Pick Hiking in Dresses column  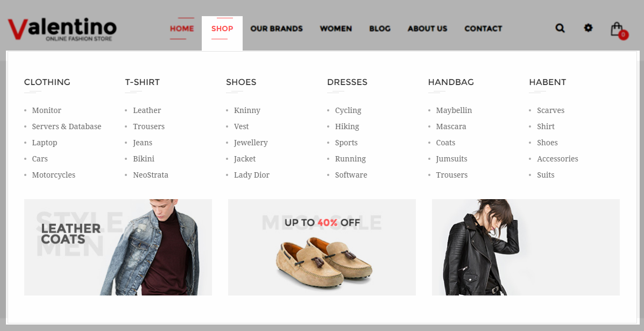point(347,126)
